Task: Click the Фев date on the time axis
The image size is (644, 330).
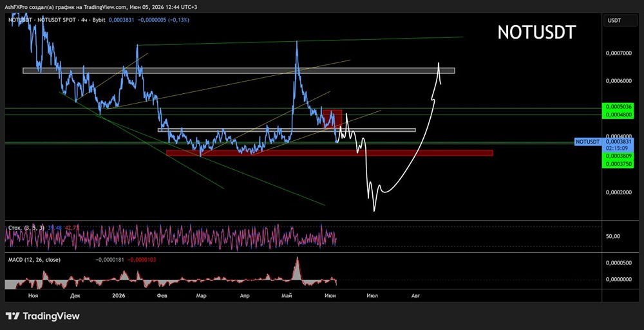Action: pos(162,295)
